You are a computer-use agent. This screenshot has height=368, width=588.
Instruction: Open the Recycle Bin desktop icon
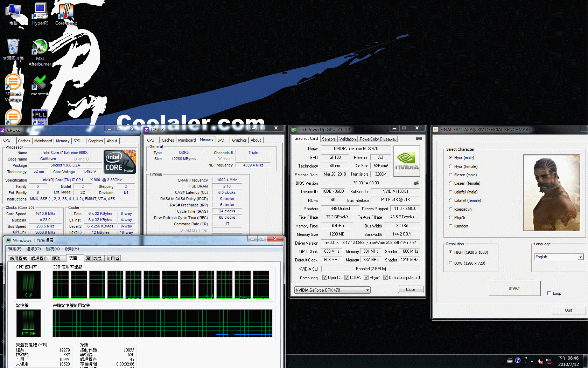[13, 49]
